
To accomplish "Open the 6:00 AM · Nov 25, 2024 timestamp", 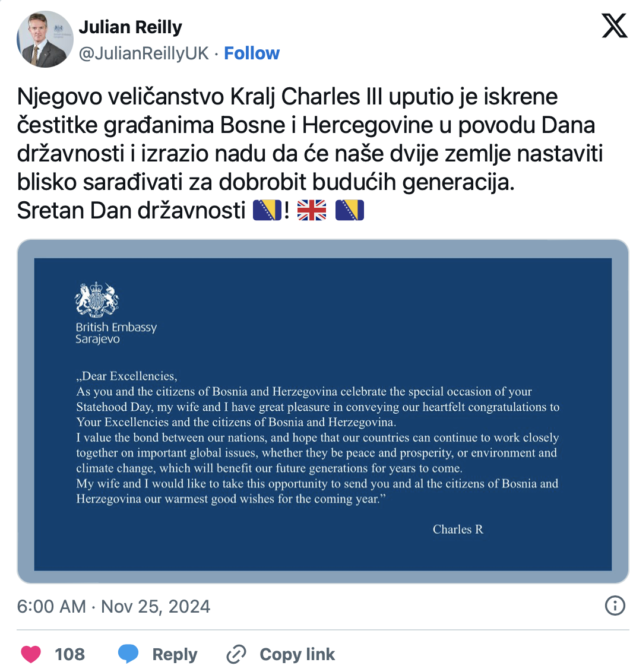I will pyautogui.click(x=113, y=606).
